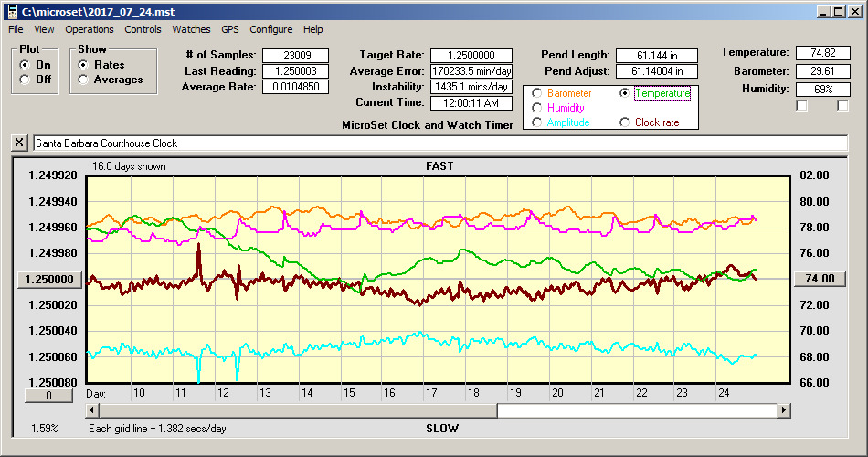Click the 1.250080 left axis value
The height and width of the screenshot is (457, 868).
pyautogui.click(x=53, y=382)
